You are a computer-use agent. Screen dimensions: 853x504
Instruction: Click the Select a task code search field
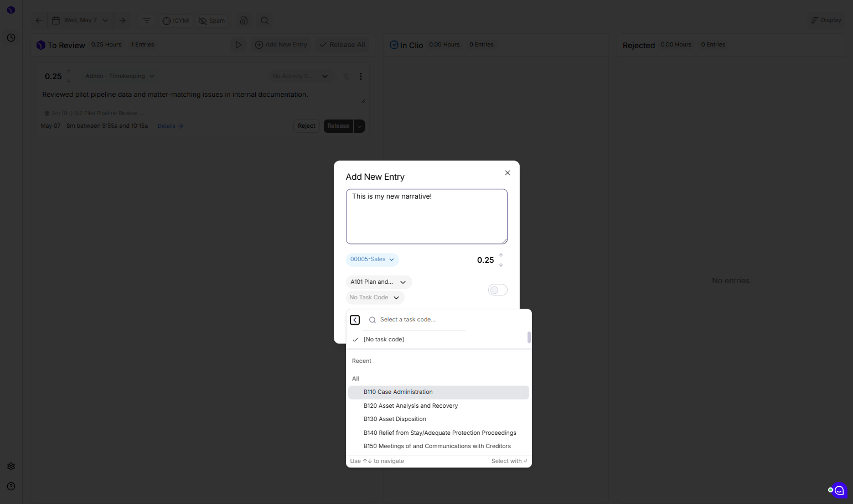(416, 320)
